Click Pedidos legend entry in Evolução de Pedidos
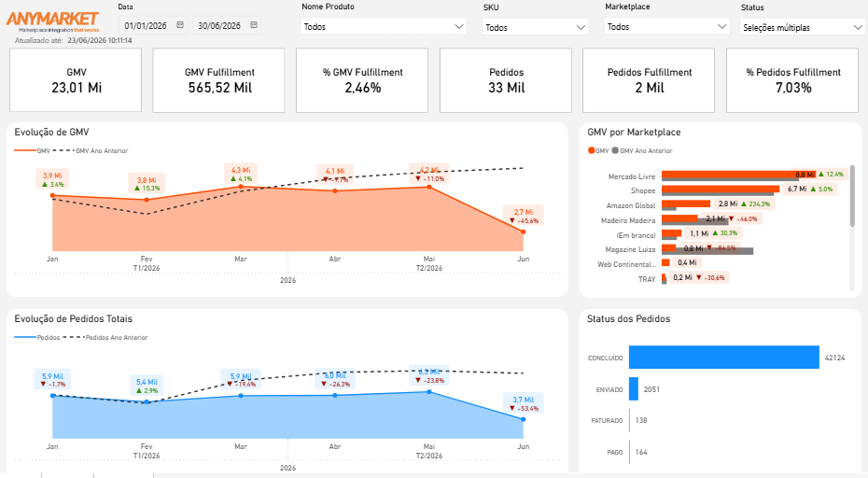868x478 pixels. pos(37,337)
